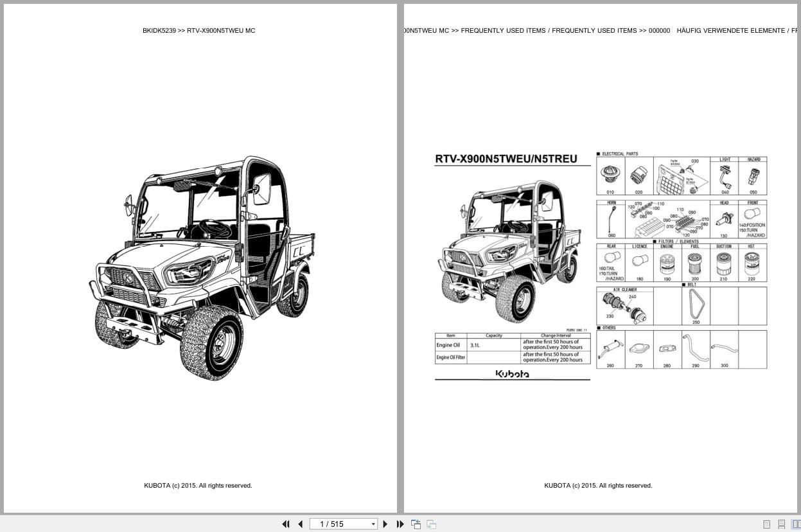
Task: Click left page KUBOTA (c) 2015 footer
Action: pyautogui.click(x=198, y=486)
